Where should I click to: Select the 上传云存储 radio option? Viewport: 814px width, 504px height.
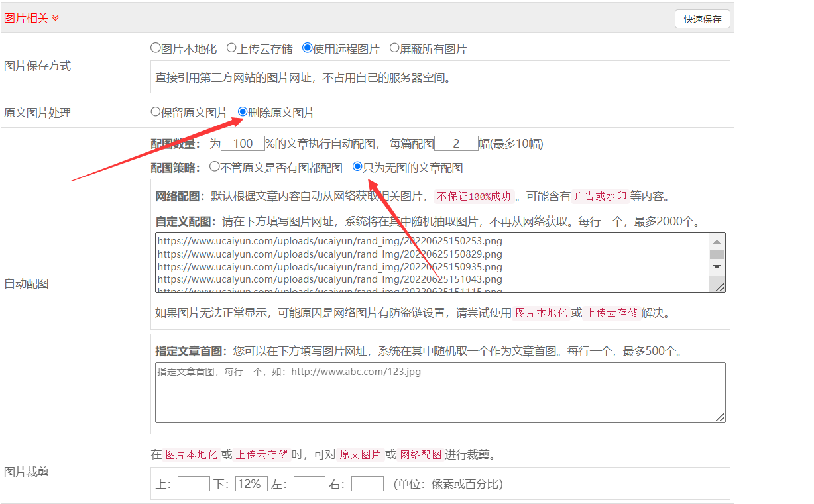coord(231,48)
